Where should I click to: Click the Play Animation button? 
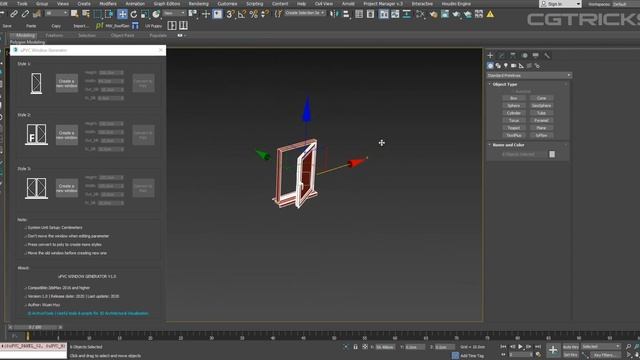[520, 347]
